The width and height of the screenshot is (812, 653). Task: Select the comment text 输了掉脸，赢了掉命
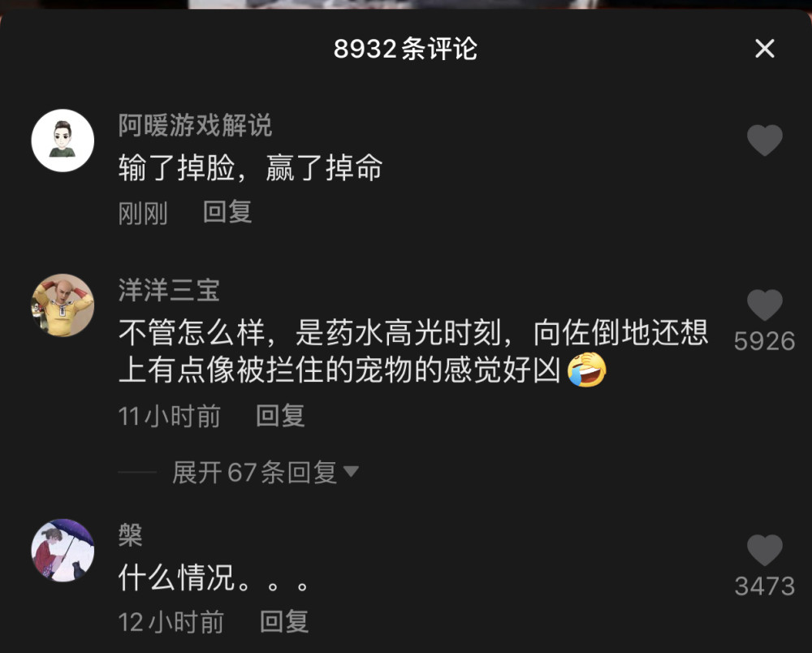coord(251,168)
